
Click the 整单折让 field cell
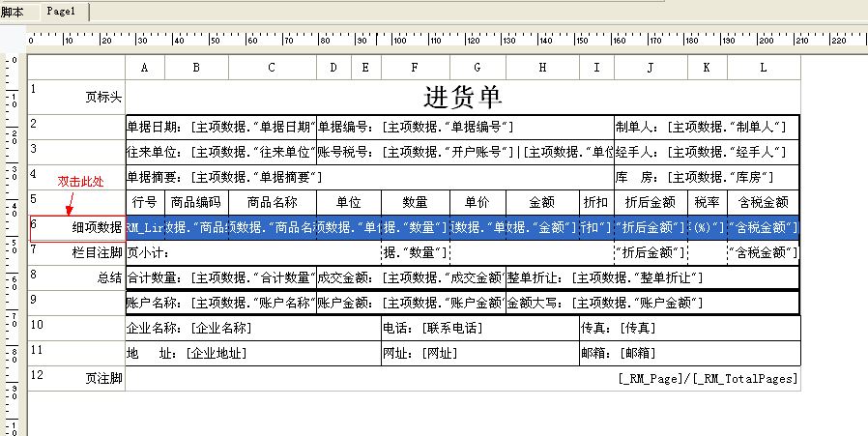[653, 278]
